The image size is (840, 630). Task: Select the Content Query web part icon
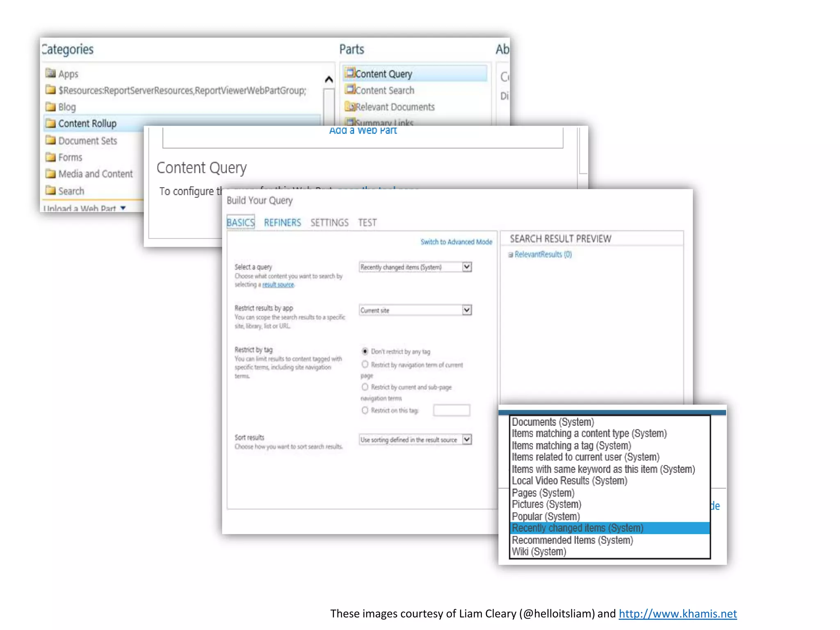(350, 73)
